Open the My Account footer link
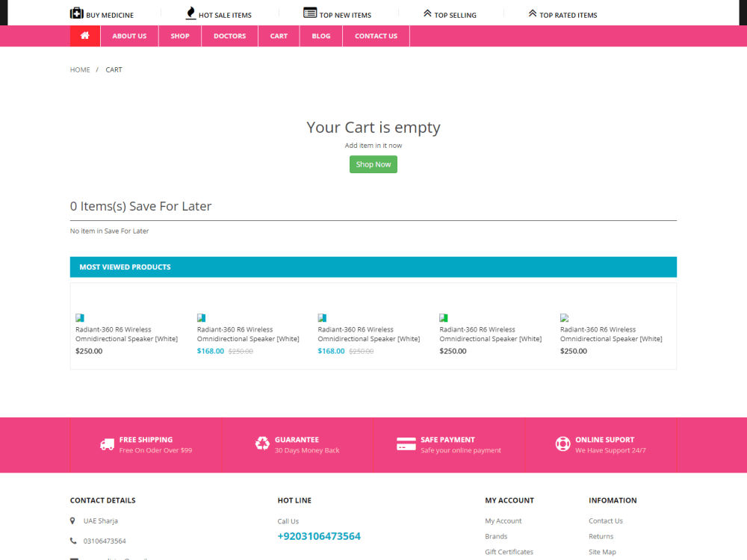 pos(503,521)
